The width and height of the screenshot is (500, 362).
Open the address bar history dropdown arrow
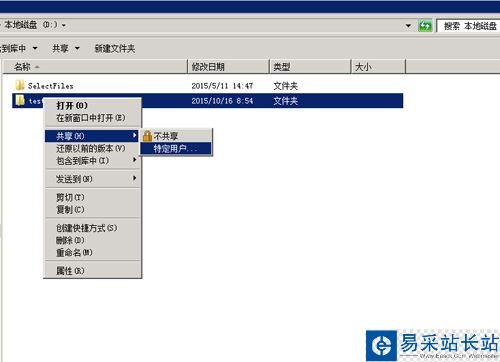click(408, 26)
